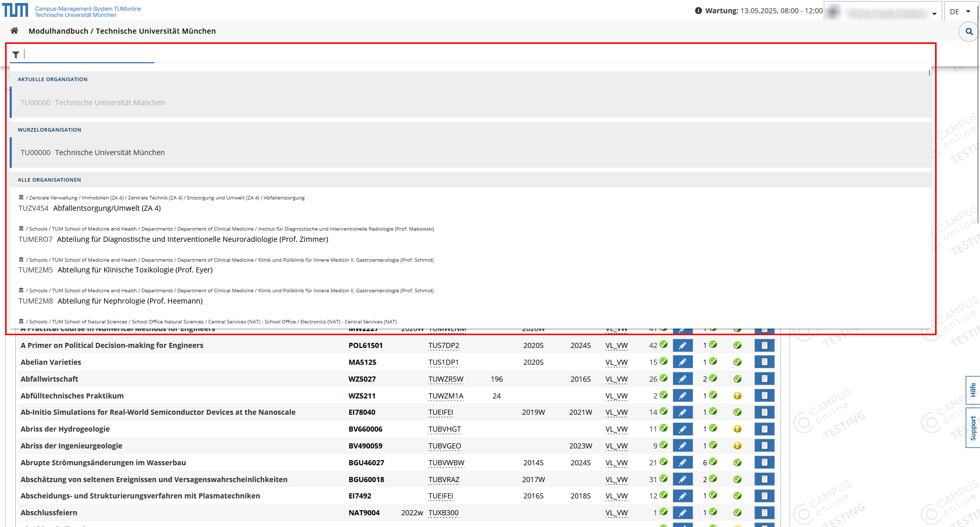Viewport: 980px width, 527px height.
Task: Click green status check for POL61501 row
Action: 737,345
